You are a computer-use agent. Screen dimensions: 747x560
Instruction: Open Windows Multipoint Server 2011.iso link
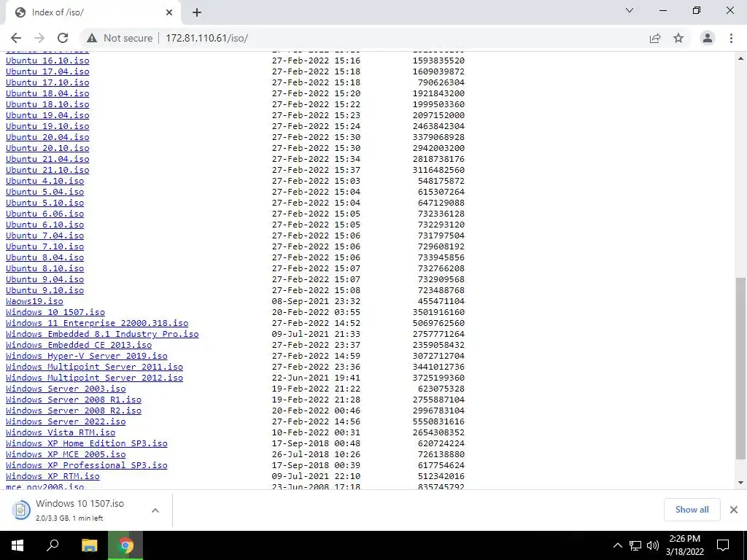(94, 367)
